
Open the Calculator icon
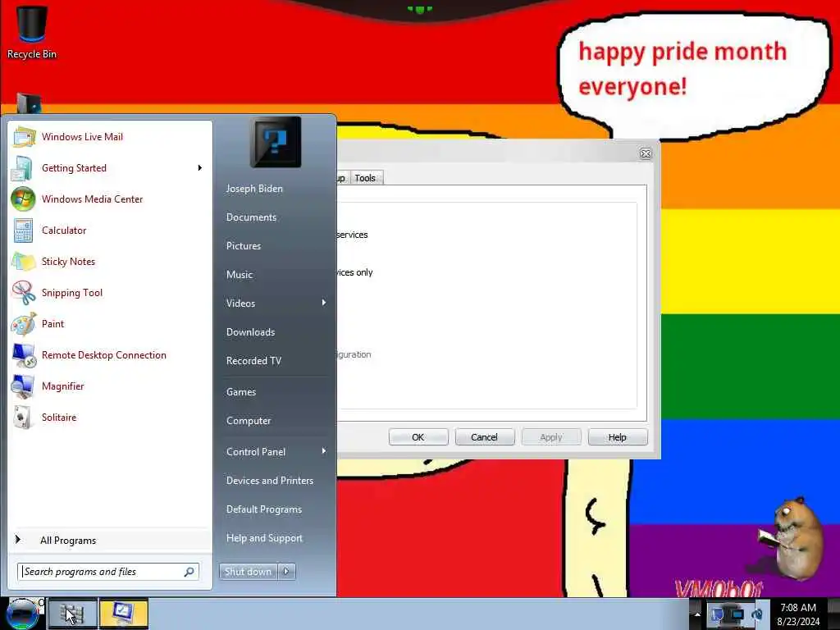24,231
